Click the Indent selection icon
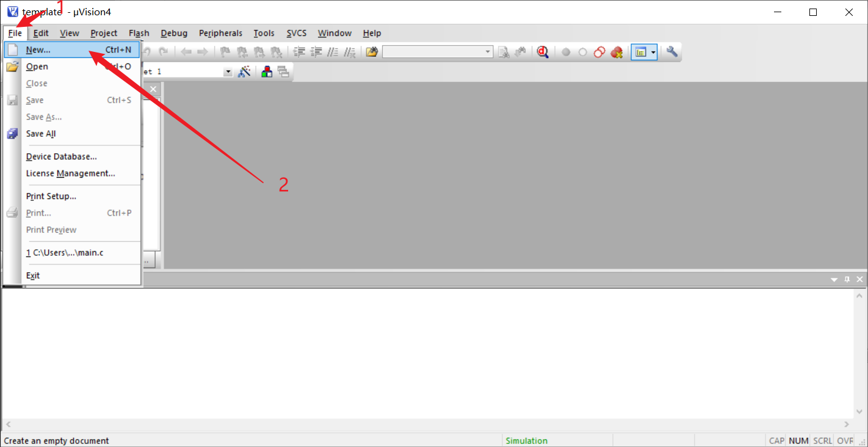The image size is (868, 447). (x=299, y=52)
